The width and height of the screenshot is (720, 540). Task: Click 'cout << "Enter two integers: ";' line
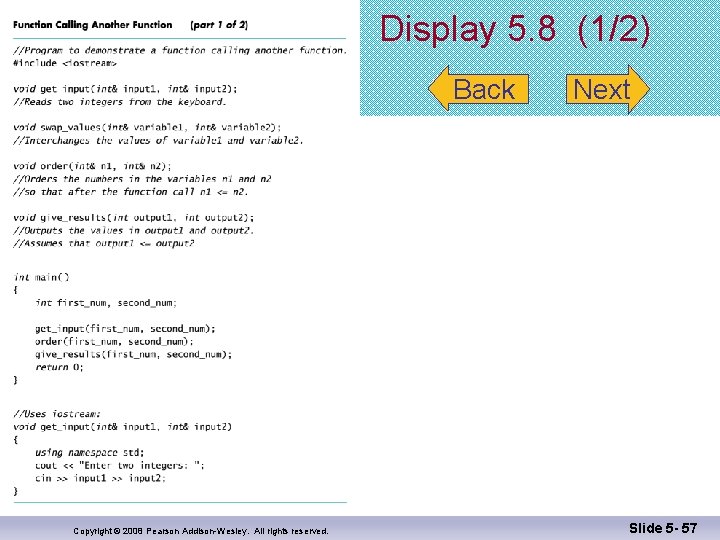120,465
